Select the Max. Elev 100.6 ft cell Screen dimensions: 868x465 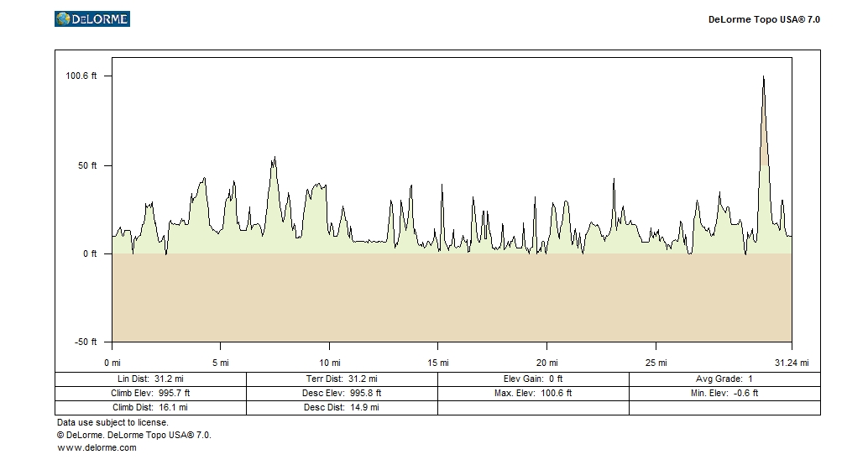[533, 393]
